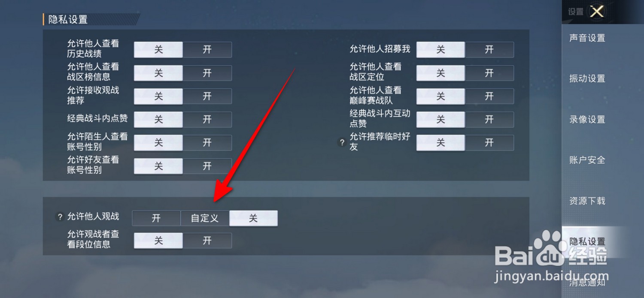Viewport: 644px width, 298px height.
Task: Select 关 for 允许他人观战
Action: click(x=253, y=218)
